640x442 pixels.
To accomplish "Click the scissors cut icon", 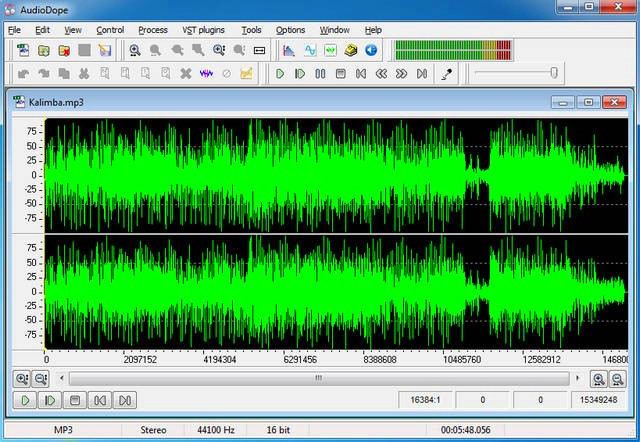I will [84, 74].
